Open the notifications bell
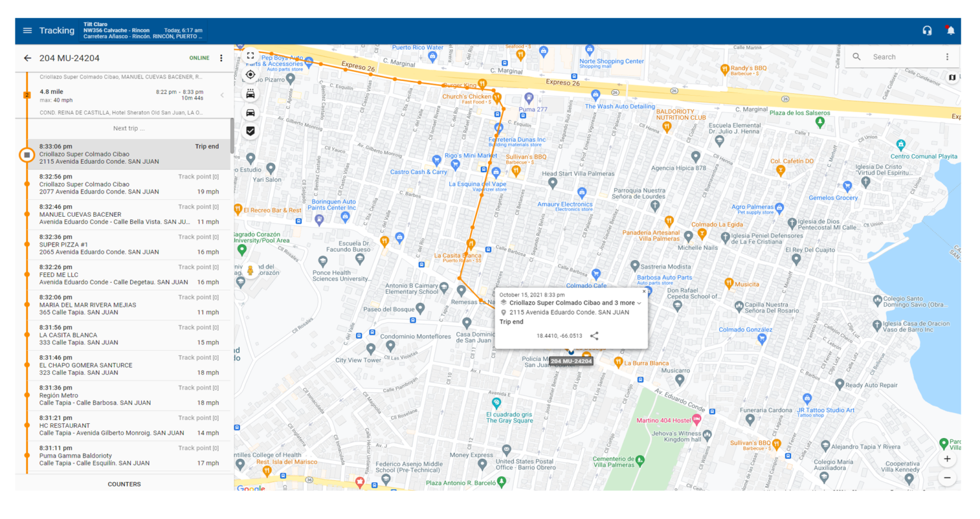The image size is (980, 519). (951, 31)
